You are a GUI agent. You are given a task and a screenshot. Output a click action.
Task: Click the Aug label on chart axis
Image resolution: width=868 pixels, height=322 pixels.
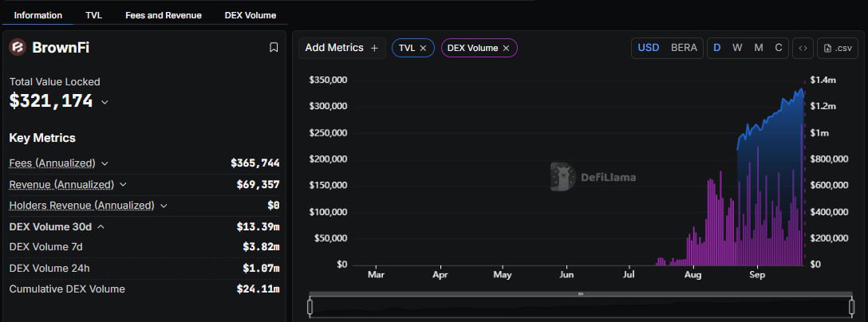(693, 274)
